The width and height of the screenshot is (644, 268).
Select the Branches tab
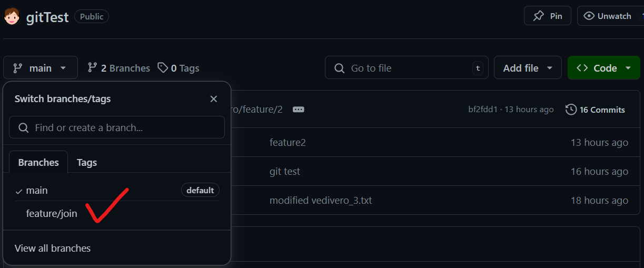point(38,163)
